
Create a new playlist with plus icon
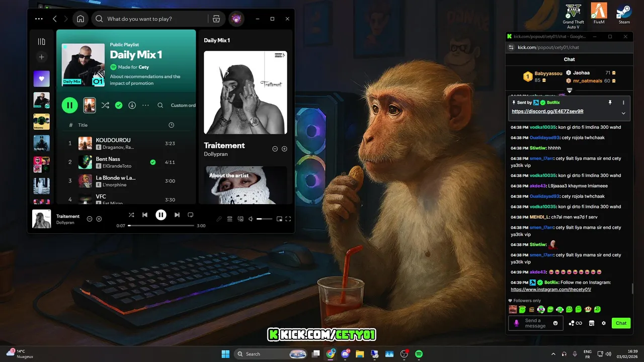click(42, 57)
